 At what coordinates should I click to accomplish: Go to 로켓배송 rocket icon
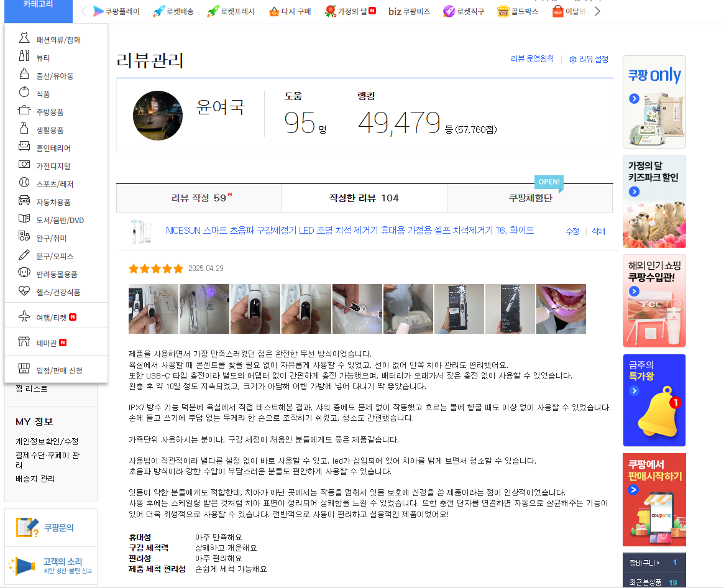[x=159, y=11]
